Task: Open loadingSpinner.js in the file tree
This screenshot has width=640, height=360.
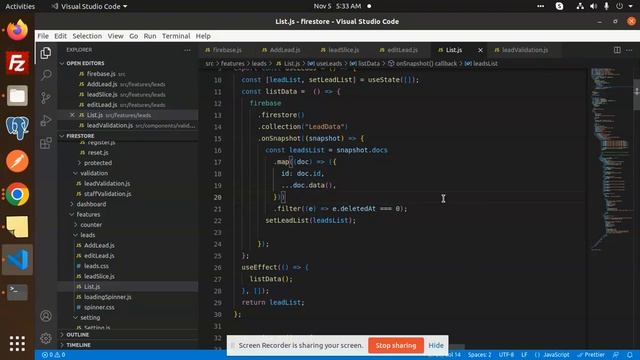Action: click(108, 297)
